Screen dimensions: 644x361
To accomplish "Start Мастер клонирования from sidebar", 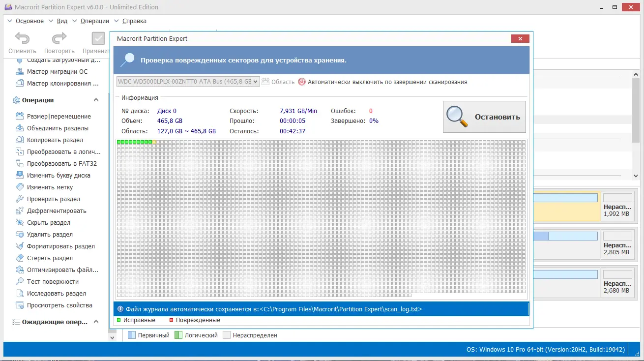I will click(58, 84).
